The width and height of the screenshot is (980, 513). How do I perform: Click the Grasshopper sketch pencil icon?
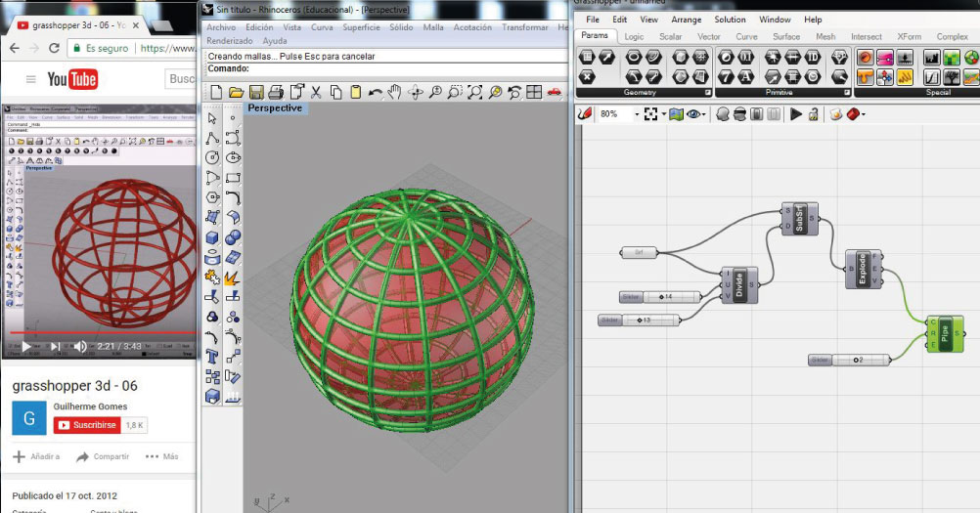(x=584, y=114)
